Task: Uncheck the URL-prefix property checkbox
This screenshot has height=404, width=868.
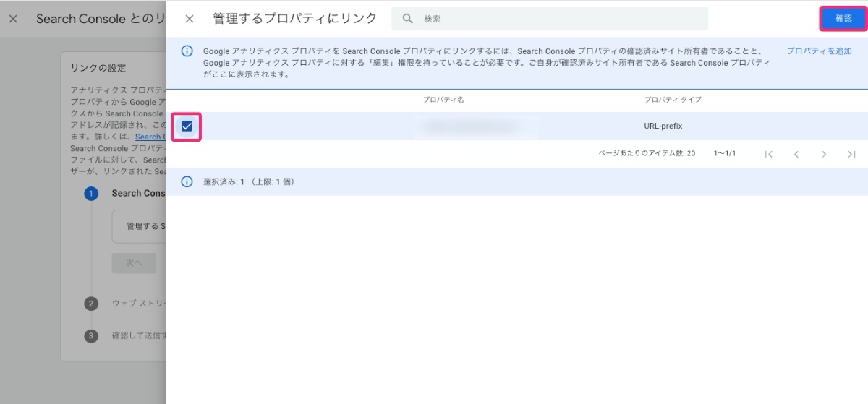Action: 187,126
